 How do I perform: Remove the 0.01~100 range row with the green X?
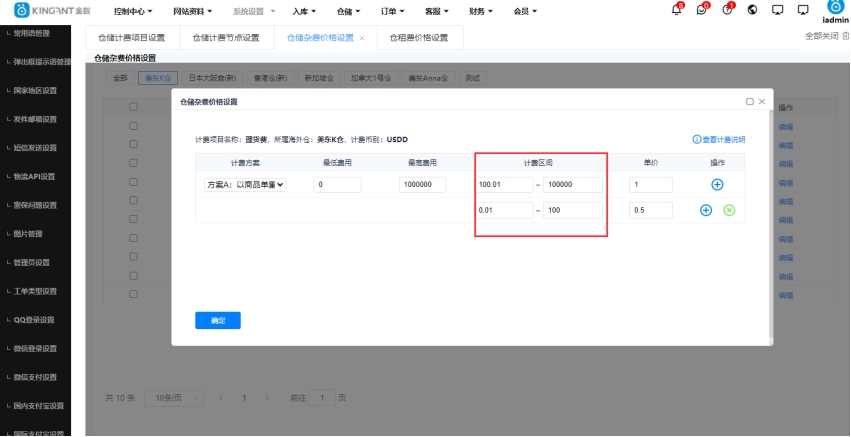click(x=729, y=210)
